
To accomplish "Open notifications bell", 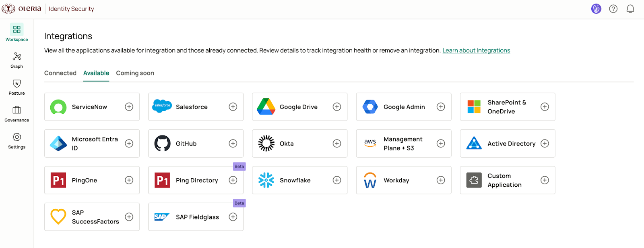I will pos(630,8).
